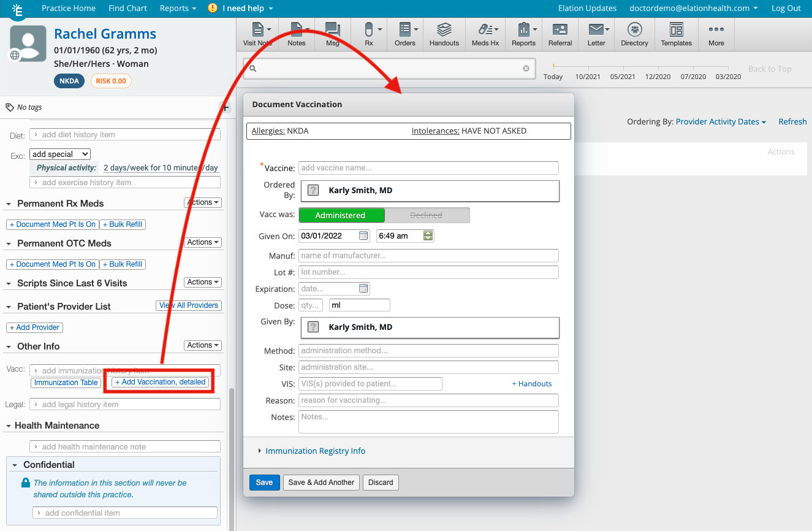812x531 pixels.
Task: Click the + Handouts link
Action: (532, 384)
